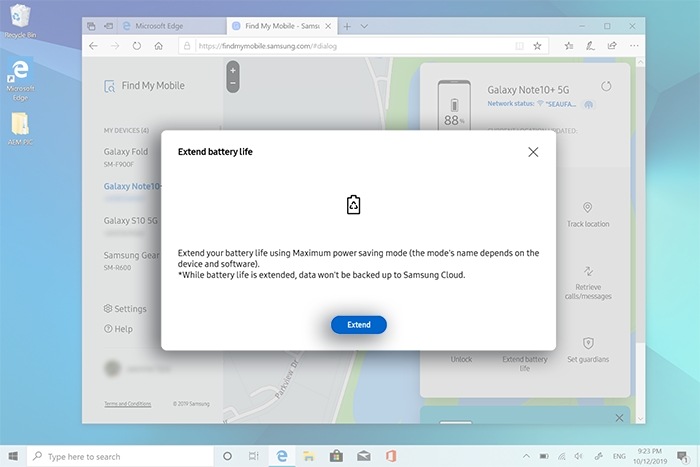700x467 pixels.
Task: Click the Type here to search box
Action: (121, 456)
